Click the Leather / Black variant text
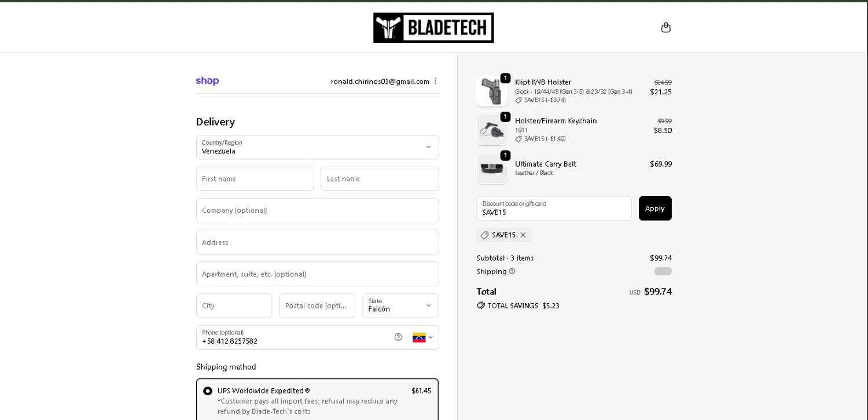868x420 pixels. [x=534, y=173]
